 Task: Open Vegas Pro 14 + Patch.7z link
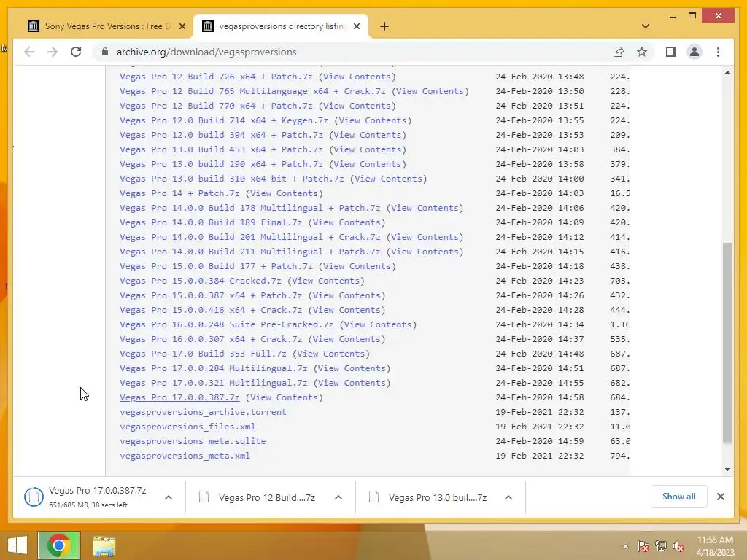pos(179,193)
